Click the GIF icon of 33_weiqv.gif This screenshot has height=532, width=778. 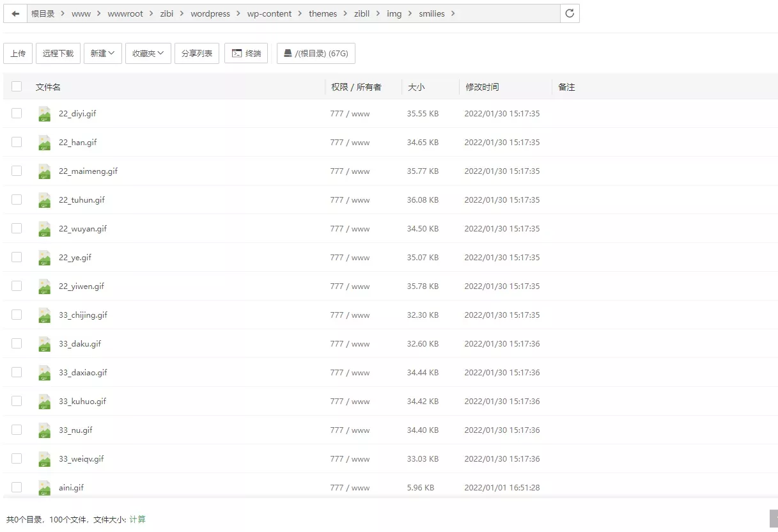coord(44,459)
